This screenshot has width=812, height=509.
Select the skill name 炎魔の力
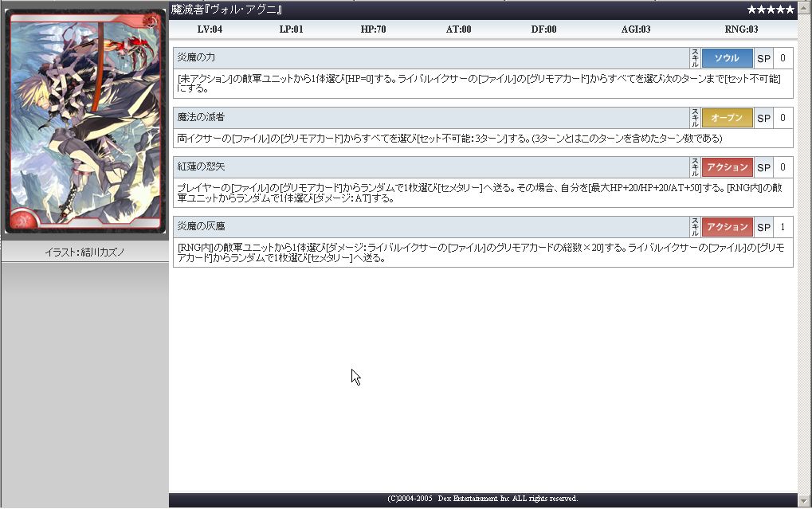pos(196,57)
